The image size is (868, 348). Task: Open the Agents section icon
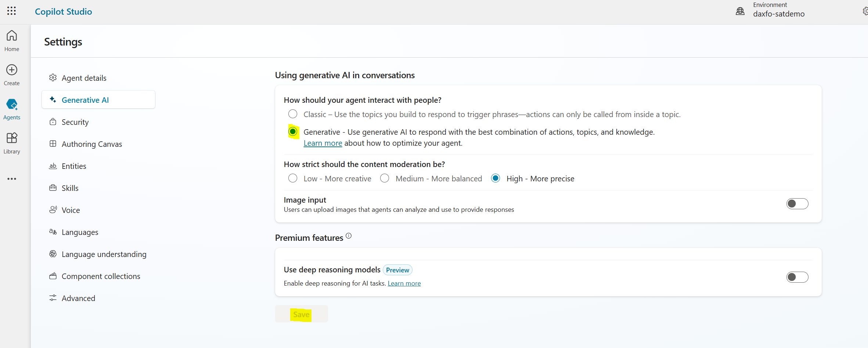pos(12,105)
